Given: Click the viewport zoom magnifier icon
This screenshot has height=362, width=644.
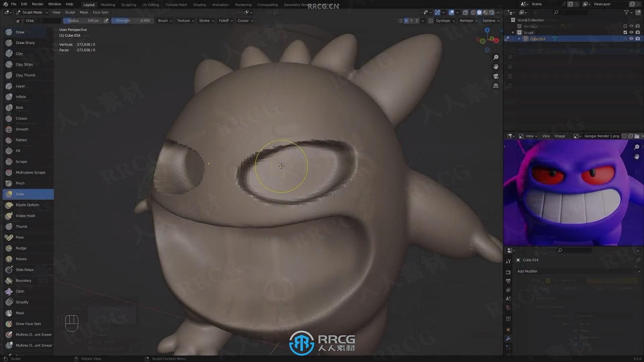Looking at the screenshot, I should pos(496,57).
